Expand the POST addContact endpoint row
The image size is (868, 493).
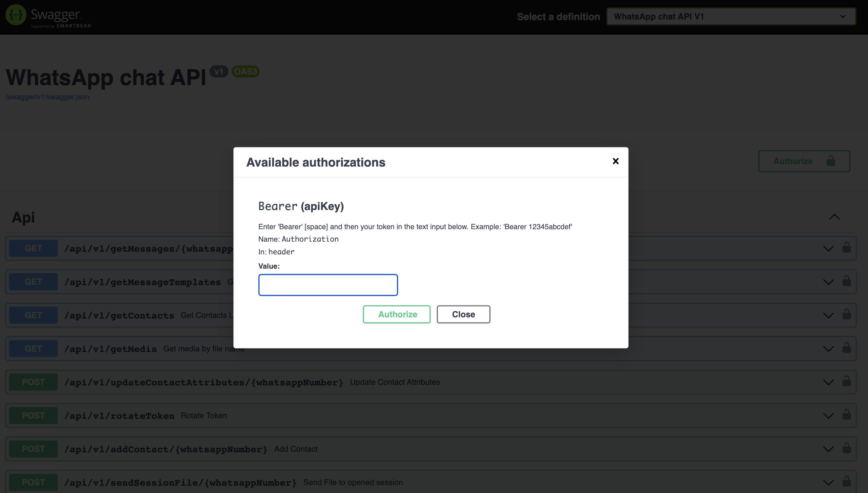pos(829,449)
